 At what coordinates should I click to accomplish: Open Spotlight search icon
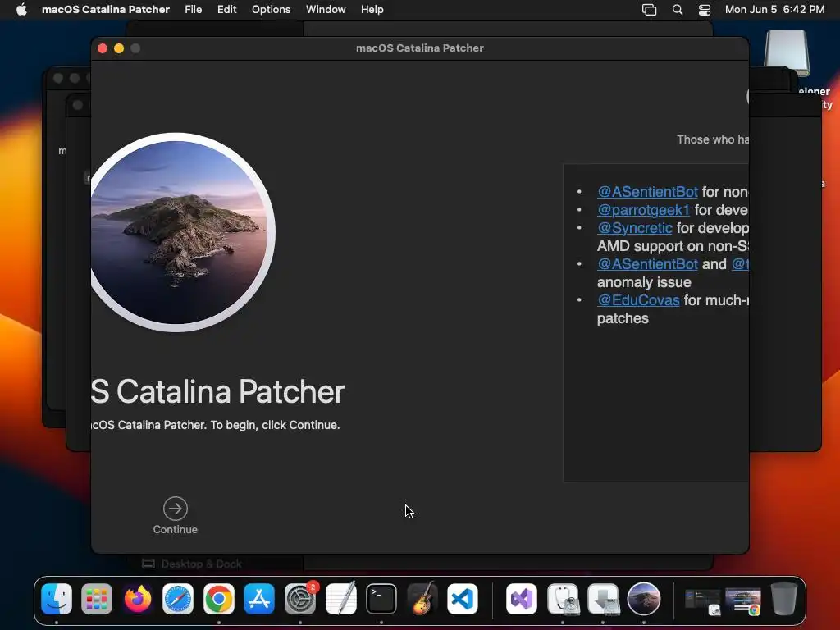[x=678, y=10]
